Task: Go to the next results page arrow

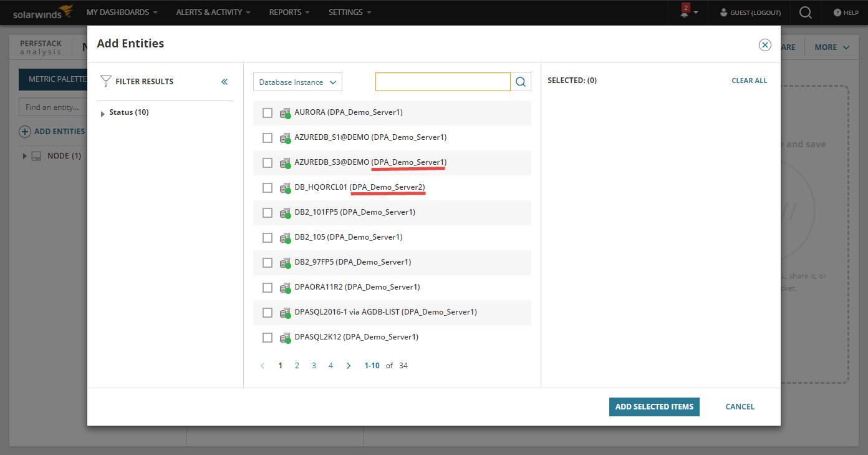Action: point(349,366)
